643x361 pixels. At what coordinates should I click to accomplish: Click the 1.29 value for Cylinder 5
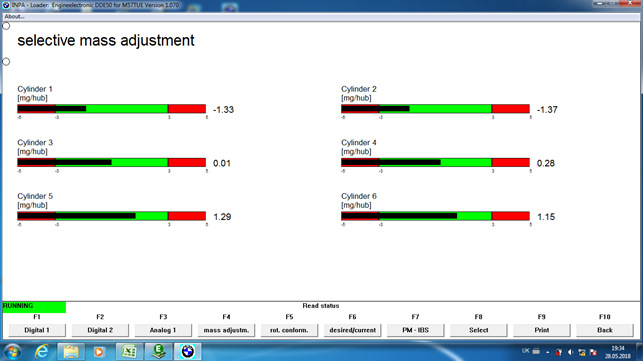pyautogui.click(x=222, y=217)
